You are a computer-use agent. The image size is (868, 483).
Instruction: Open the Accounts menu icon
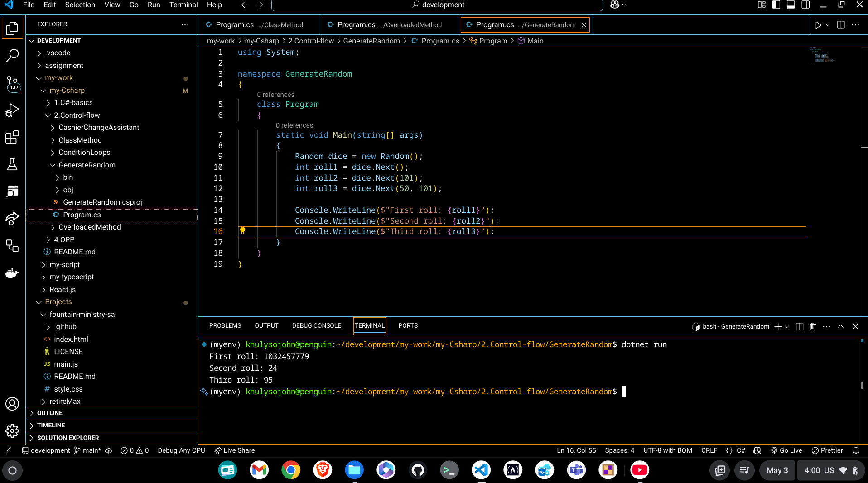tap(12, 404)
